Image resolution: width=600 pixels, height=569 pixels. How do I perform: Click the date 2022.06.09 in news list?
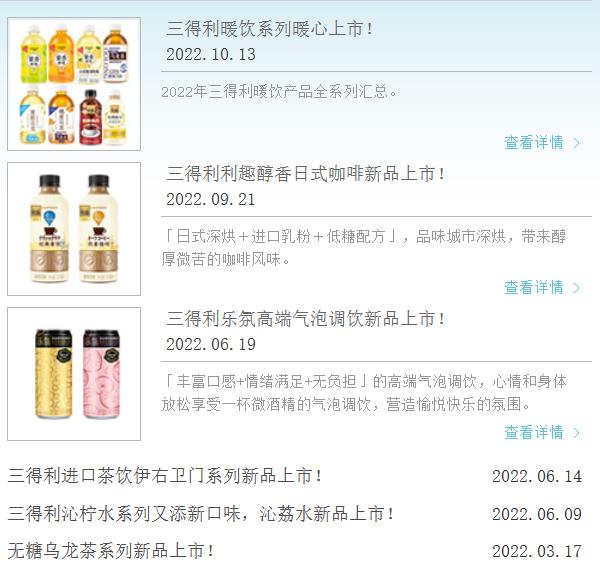[x=537, y=514]
